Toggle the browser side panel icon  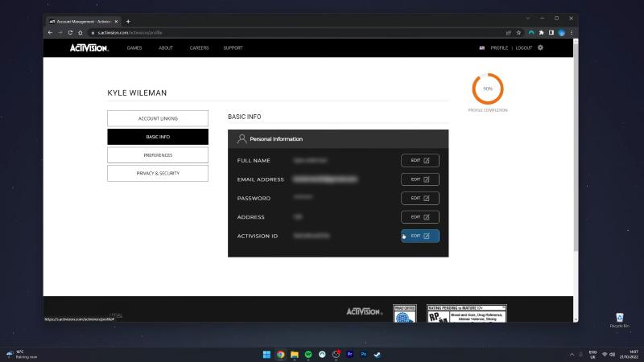[x=551, y=33]
